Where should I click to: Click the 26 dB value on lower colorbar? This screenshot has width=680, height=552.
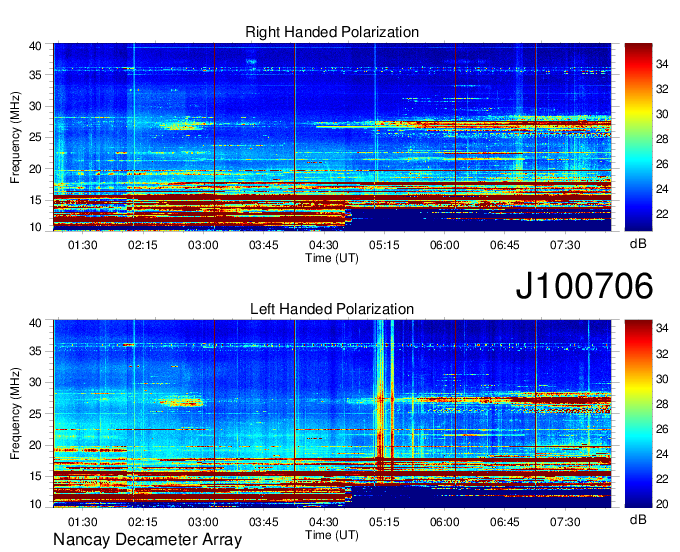pos(662,429)
